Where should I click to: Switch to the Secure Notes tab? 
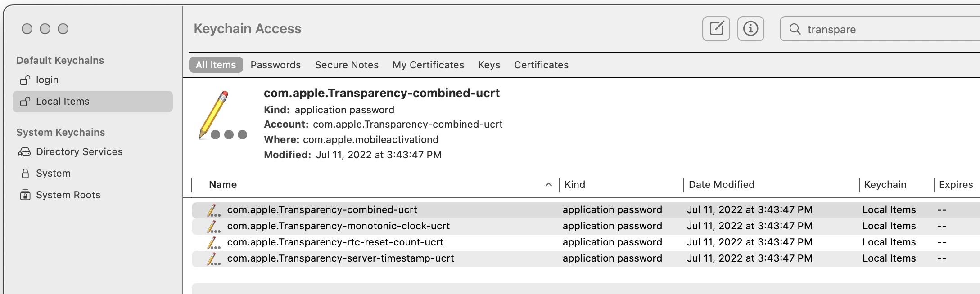(x=347, y=65)
